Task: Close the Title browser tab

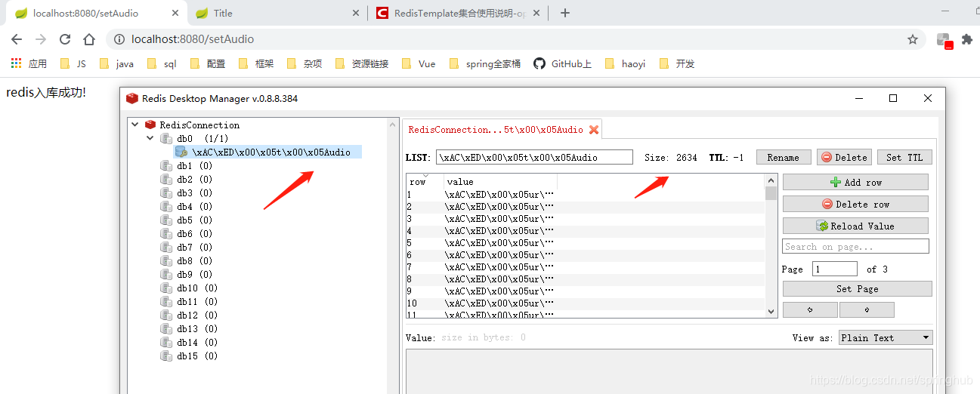Action: tap(357, 13)
